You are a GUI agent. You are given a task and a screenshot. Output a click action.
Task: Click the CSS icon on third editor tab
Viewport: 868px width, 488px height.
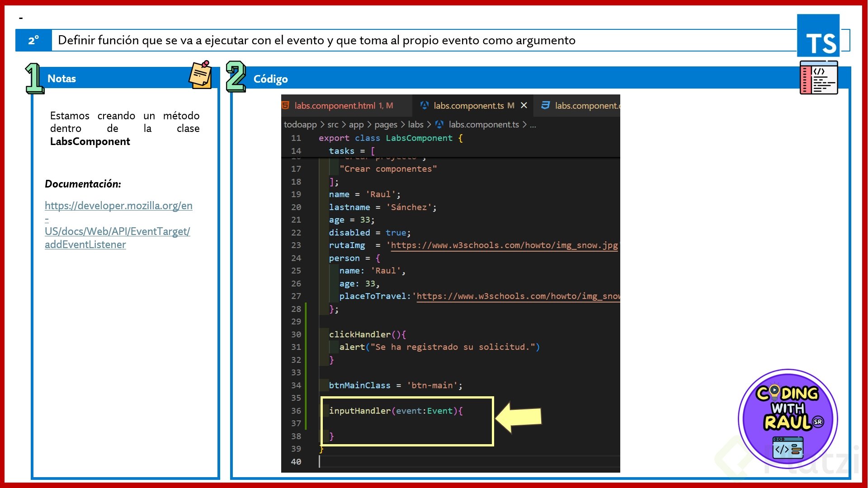click(545, 105)
